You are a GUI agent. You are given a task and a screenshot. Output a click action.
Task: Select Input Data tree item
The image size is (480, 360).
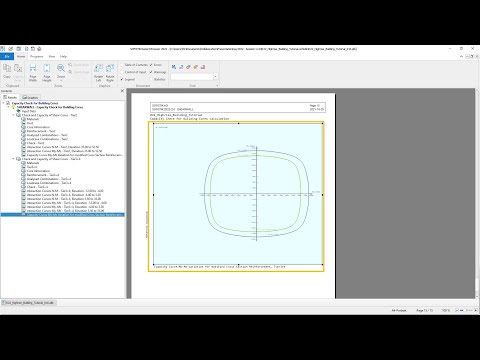(29, 111)
